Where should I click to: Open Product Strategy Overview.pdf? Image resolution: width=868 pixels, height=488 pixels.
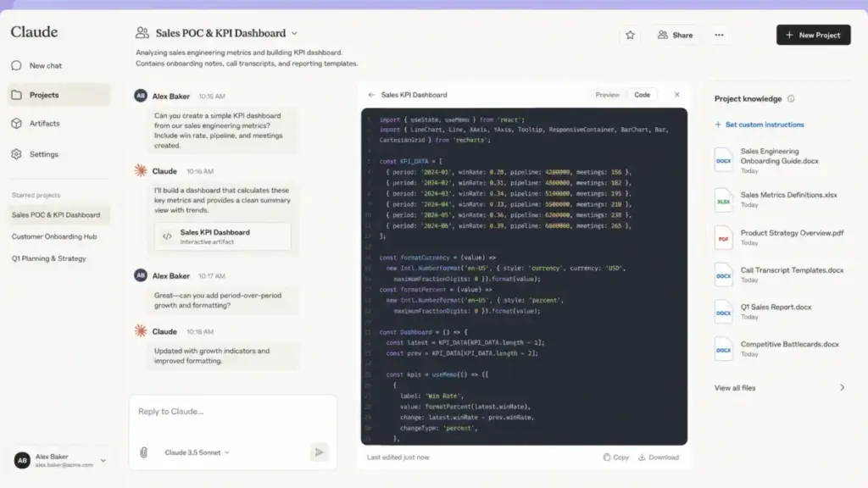(780, 238)
